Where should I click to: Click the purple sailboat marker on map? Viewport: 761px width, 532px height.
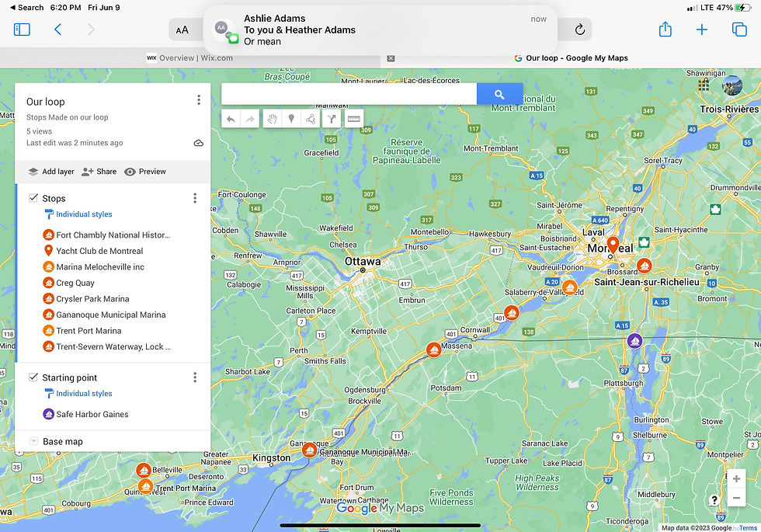coord(635,341)
